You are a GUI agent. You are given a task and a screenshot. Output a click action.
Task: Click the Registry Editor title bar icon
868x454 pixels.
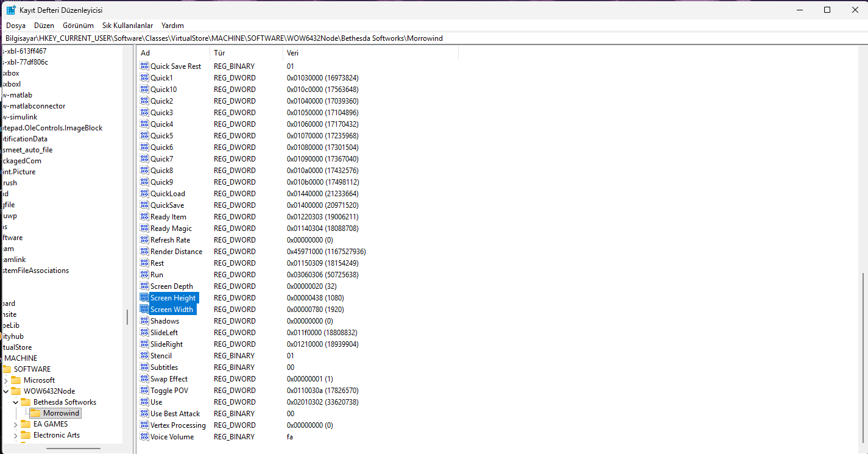point(11,10)
